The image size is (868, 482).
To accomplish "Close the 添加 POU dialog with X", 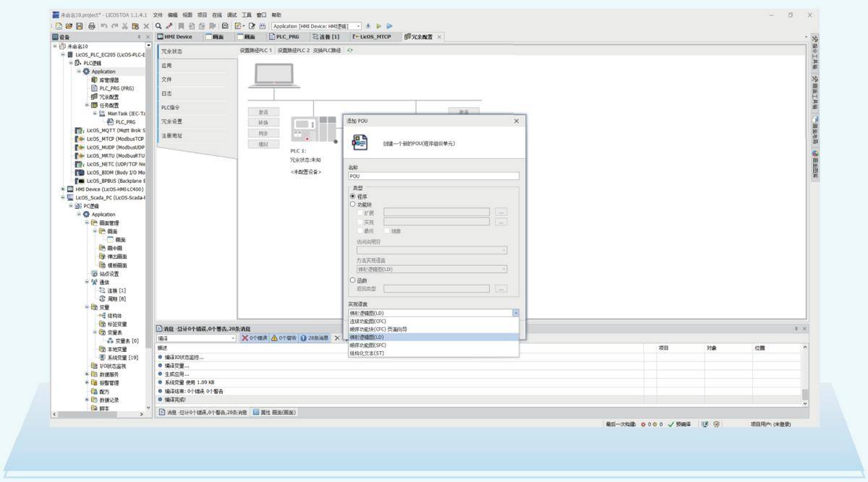I will click(516, 121).
